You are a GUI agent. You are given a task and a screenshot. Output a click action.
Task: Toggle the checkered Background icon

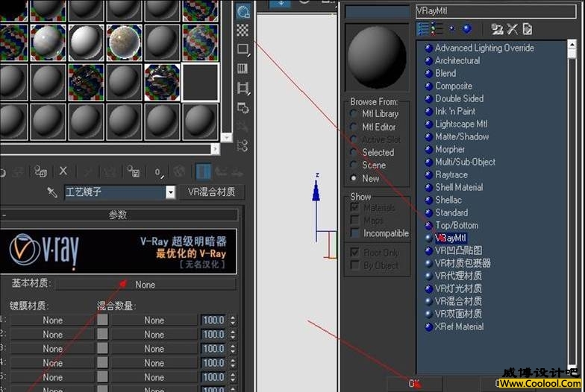(x=243, y=31)
